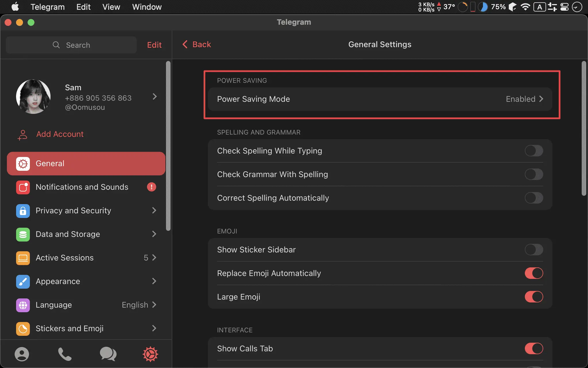Screen dimensions: 588x368
Task: Enable Show Sticker Sidebar switch
Action: point(534,250)
